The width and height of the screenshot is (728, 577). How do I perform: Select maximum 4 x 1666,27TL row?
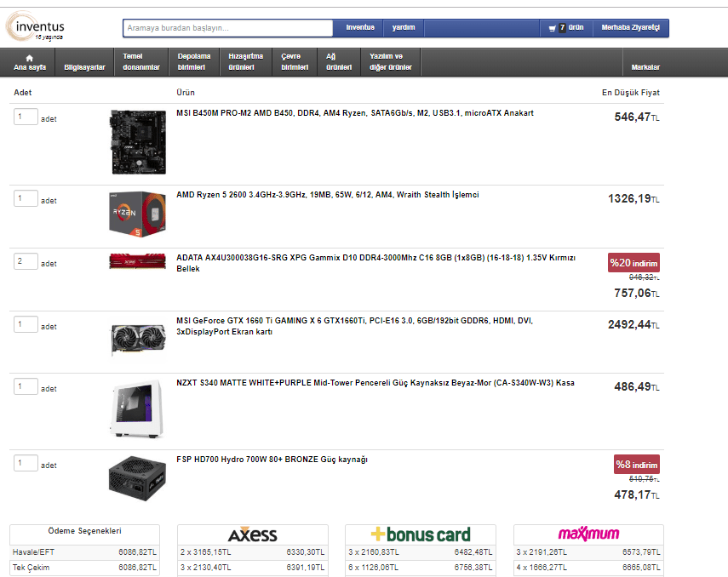(x=588, y=568)
